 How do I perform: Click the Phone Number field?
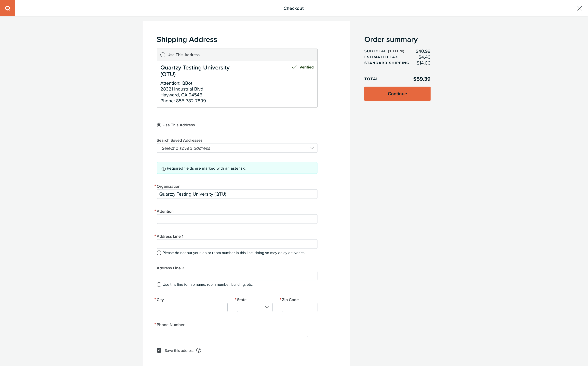(232, 332)
